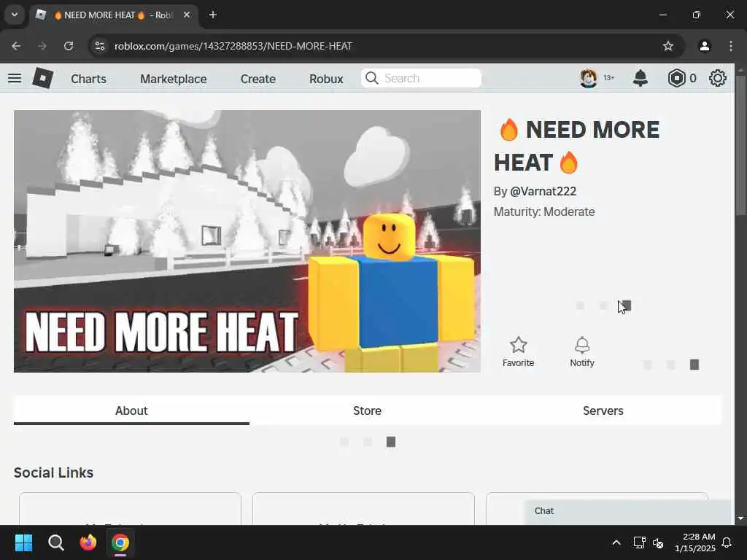Open Chrome three-dot menu
Viewport: 747px width, 560px height.
(x=731, y=46)
